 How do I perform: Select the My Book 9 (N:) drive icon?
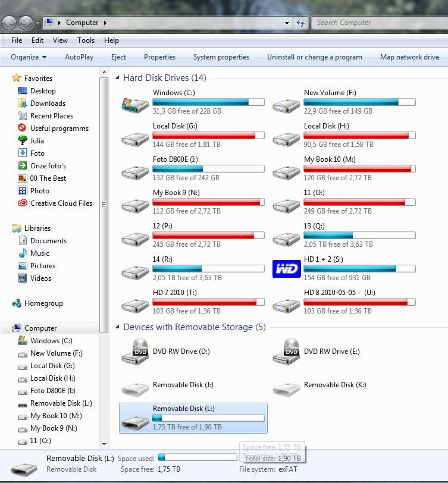(135, 205)
